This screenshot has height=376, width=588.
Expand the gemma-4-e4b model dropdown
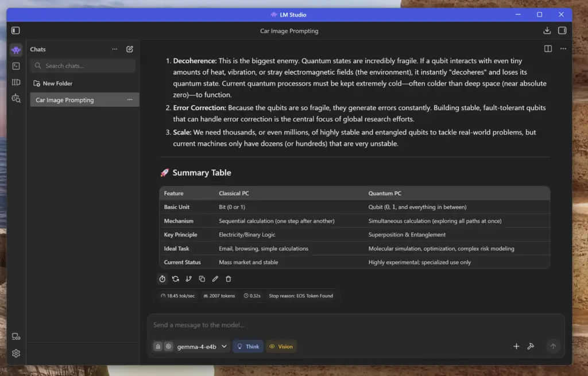[x=203, y=346]
